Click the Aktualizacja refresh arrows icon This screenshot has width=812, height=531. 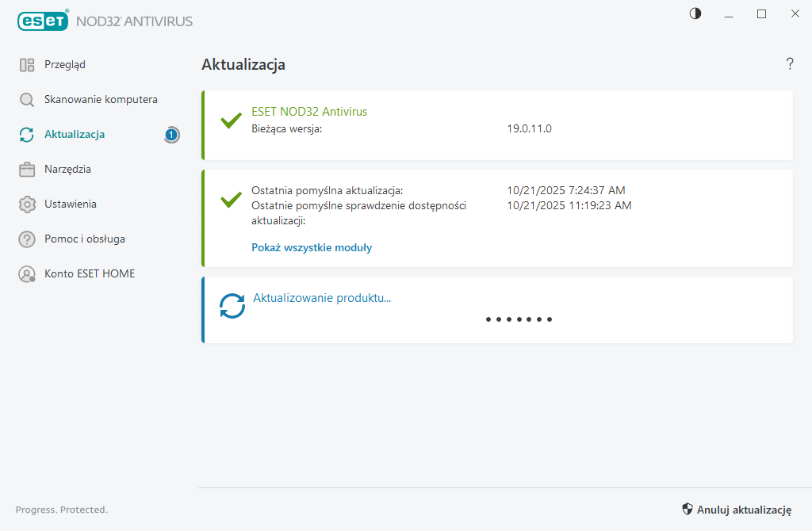click(27, 135)
